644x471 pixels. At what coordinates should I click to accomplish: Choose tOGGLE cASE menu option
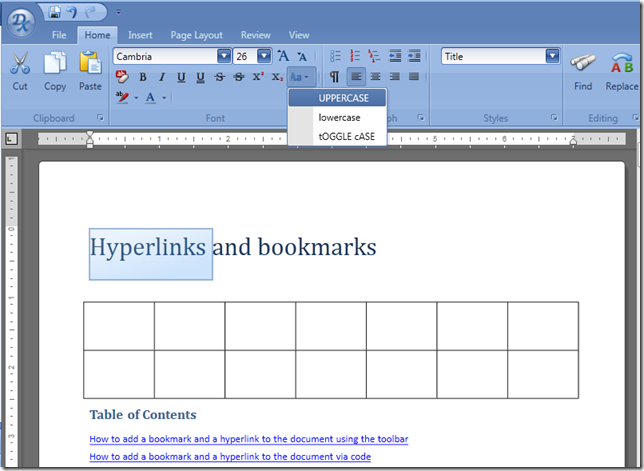click(x=337, y=136)
